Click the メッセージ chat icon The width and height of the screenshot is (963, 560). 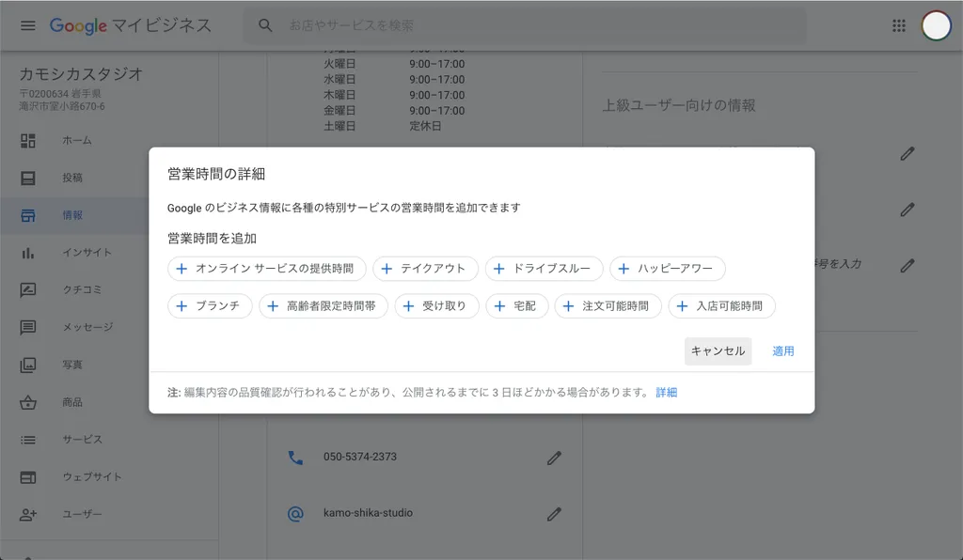(27, 328)
